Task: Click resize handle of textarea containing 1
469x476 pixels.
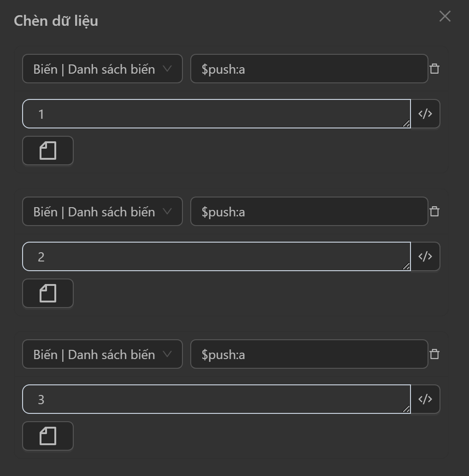Action: coord(406,124)
